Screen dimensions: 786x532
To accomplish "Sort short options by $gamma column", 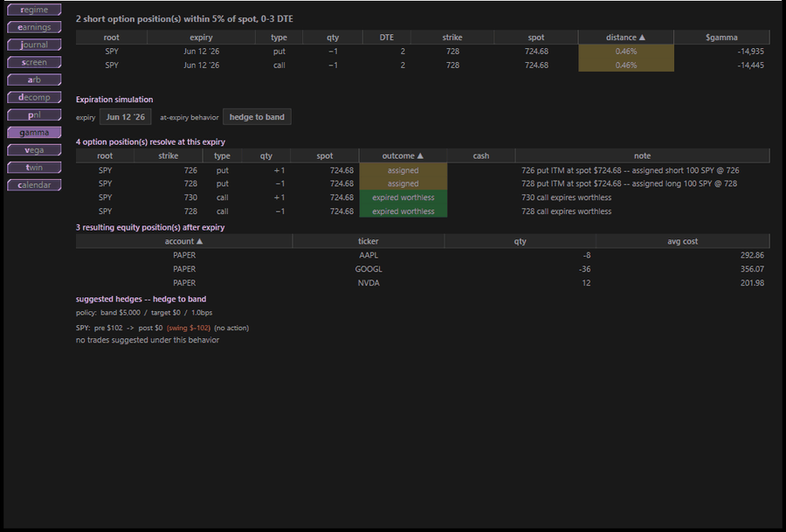I will coord(721,37).
